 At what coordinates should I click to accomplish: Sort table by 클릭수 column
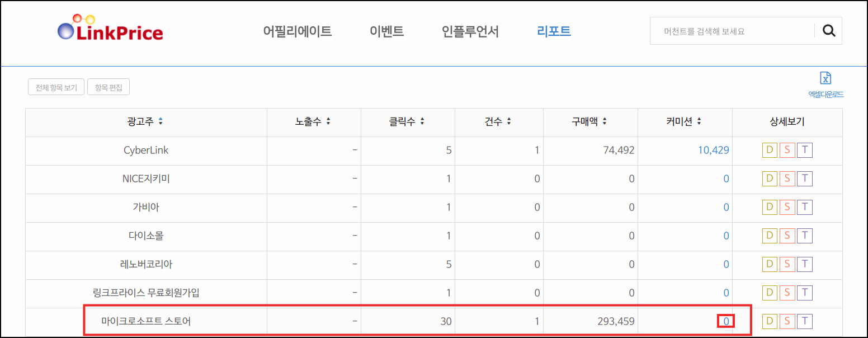422,121
